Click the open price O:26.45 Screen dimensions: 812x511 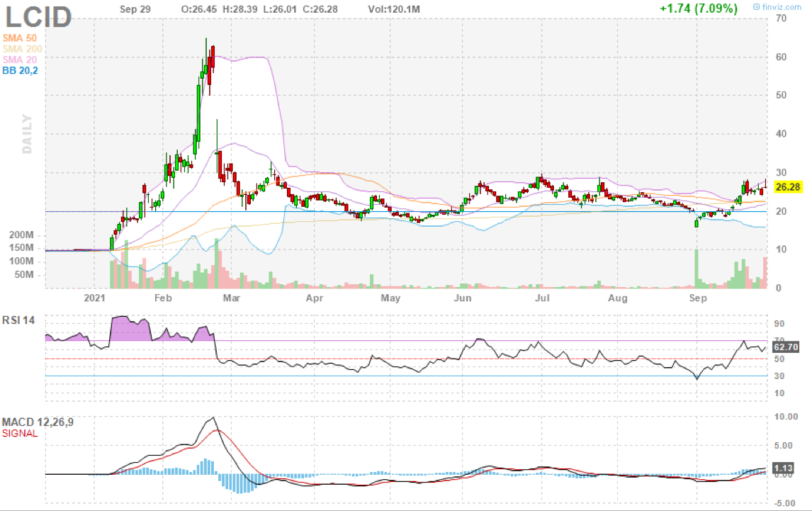(x=199, y=9)
